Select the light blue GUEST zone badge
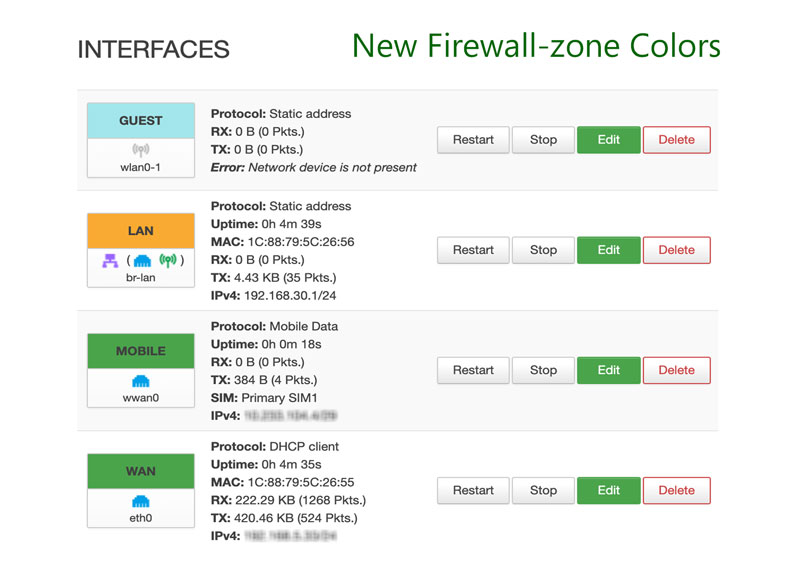 [x=141, y=121]
